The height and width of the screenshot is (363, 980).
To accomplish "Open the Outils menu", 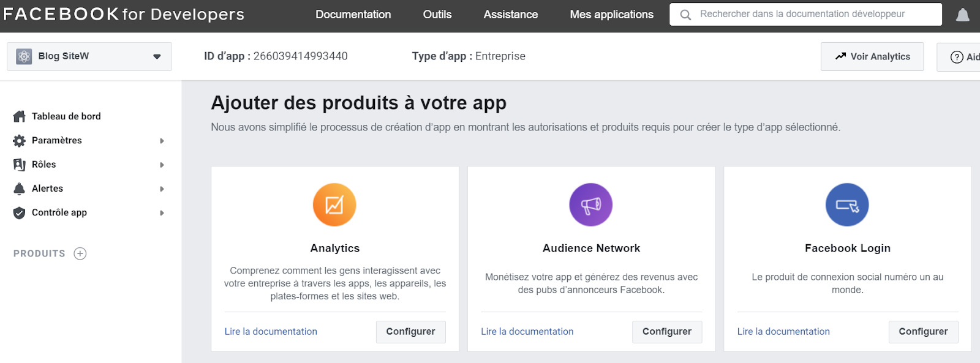I will [x=437, y=15].
